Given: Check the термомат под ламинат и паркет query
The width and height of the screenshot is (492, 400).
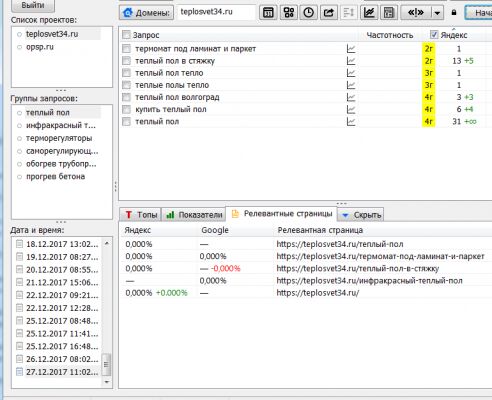Looking at the screenshot, I should point(126,49).
